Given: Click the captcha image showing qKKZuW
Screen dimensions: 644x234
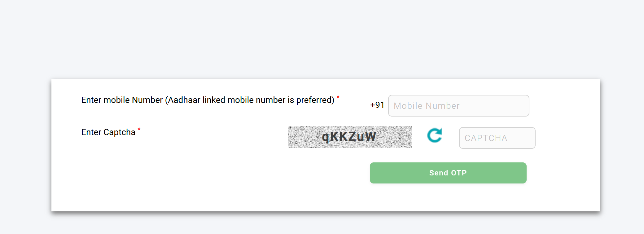Looking at the screenshot, I should point(349,137).
